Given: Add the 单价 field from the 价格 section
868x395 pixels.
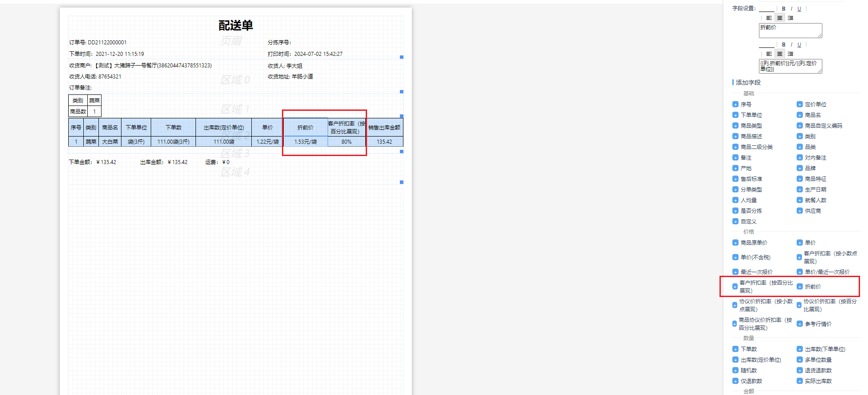Looking at the screenshot, I should (x=800, y=243).
